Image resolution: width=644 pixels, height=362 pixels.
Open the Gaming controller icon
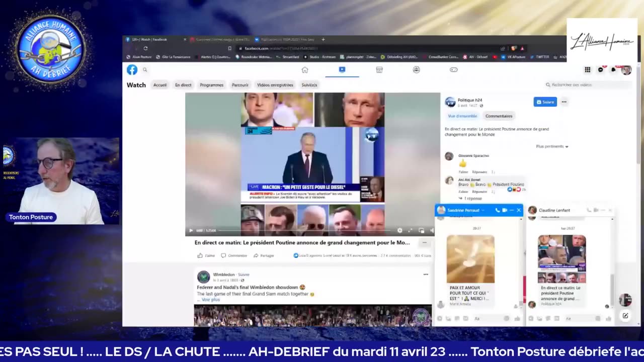[x=454, y=70]
